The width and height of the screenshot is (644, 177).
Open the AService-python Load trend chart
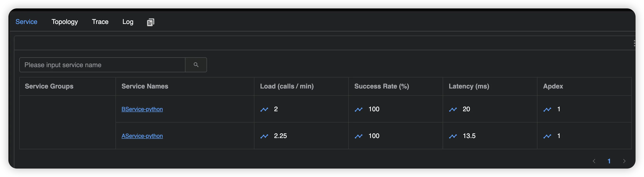[x=264, y=136]
